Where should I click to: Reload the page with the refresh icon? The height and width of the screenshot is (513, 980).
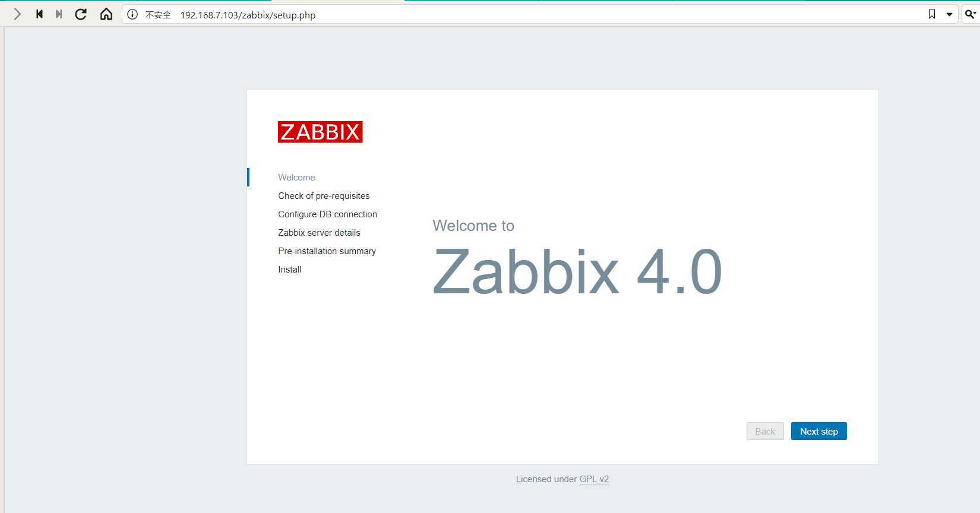coord(81,14)
